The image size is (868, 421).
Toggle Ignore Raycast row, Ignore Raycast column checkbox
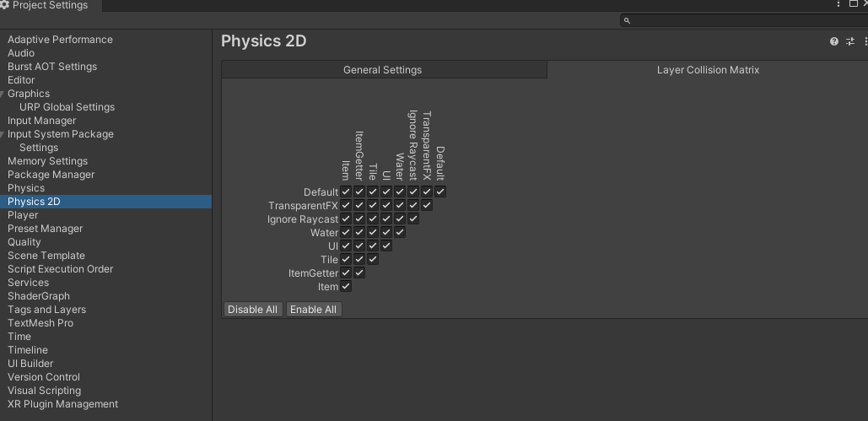pyautogui.click(x=413, y=219)
